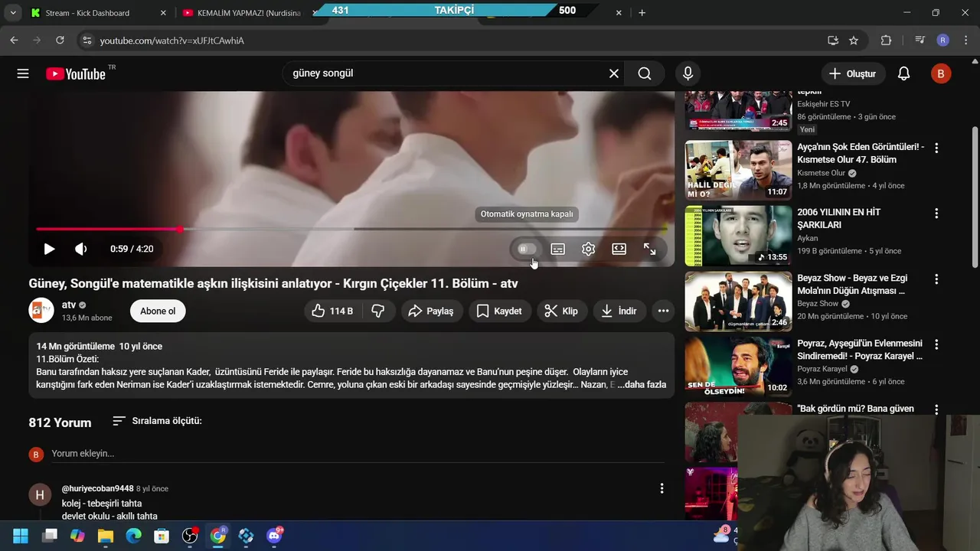Click the progress bar scrubber handle
The image size is (980, 551).
point(180,229)
